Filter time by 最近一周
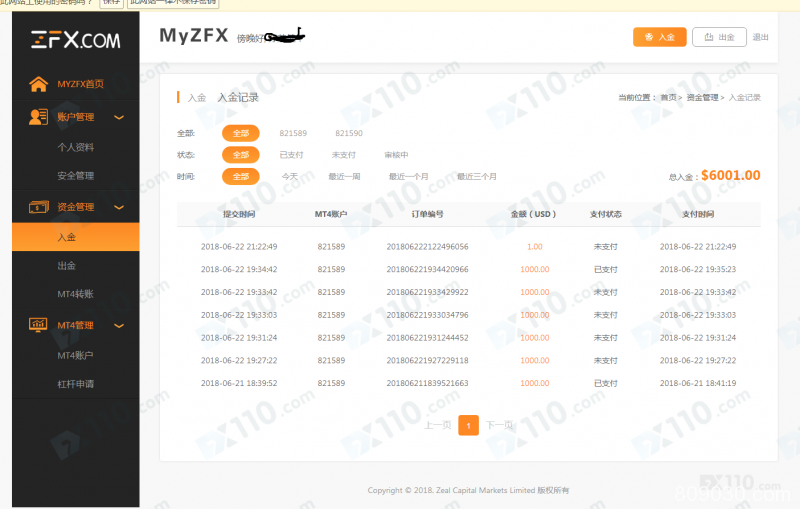The width and height of the screenshot is (800, 509). (x=344, y=176)
